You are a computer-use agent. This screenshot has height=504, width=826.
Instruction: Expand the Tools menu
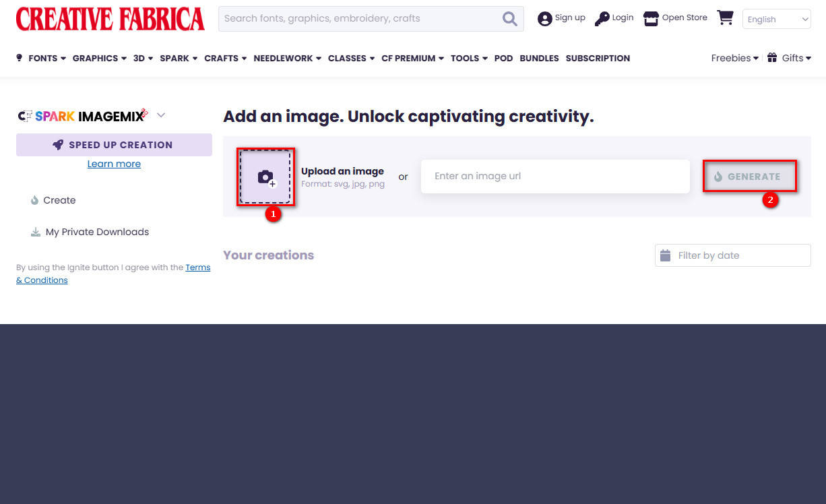click(x=470, y=58)
